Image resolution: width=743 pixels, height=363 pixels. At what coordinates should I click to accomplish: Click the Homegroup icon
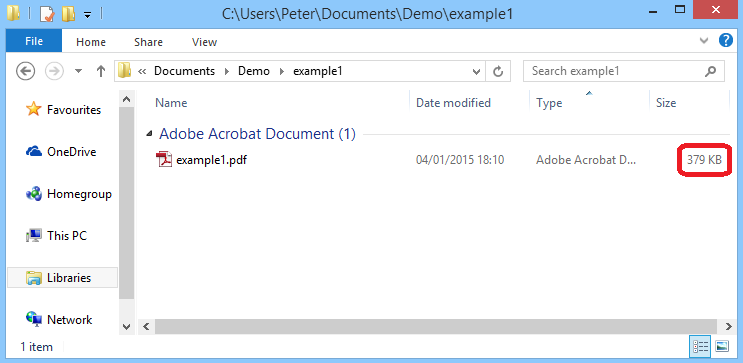click(x=34, y=194)
